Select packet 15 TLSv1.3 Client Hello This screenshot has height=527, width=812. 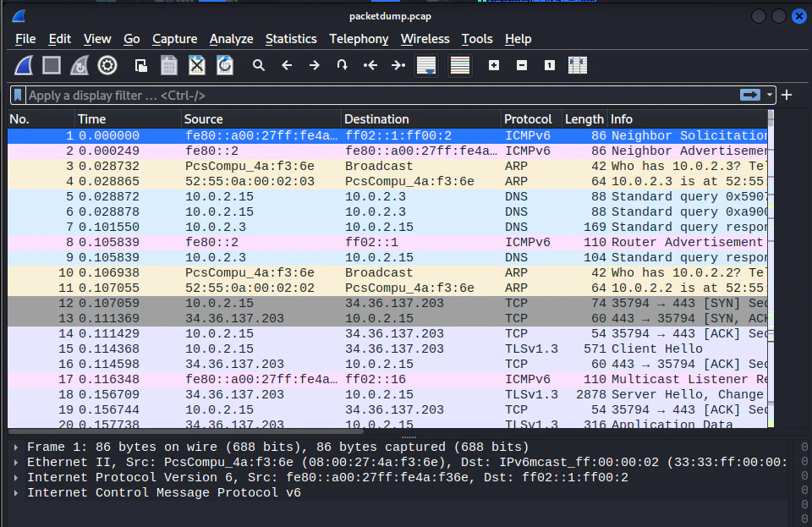click(387, 349)
